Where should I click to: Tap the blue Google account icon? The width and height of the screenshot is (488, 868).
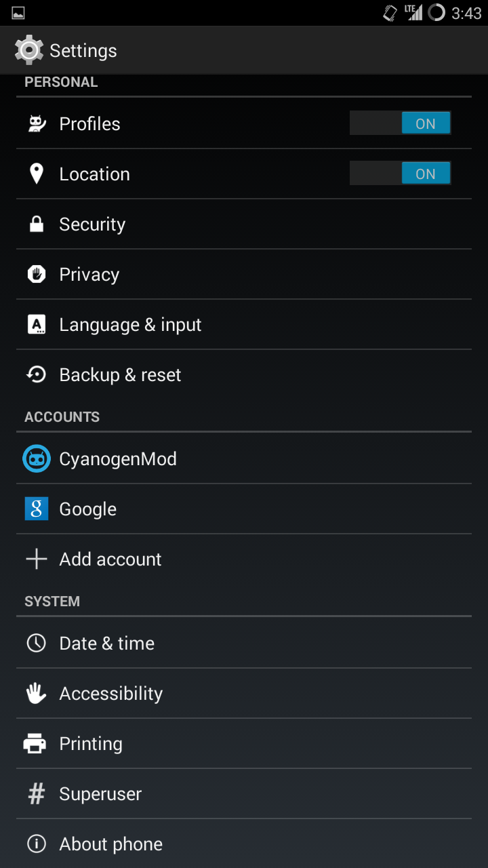tap(37, 509)
